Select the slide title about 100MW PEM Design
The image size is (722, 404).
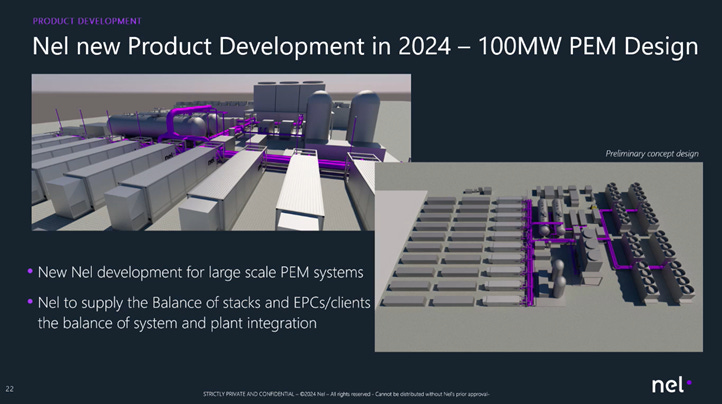(365, 47)
